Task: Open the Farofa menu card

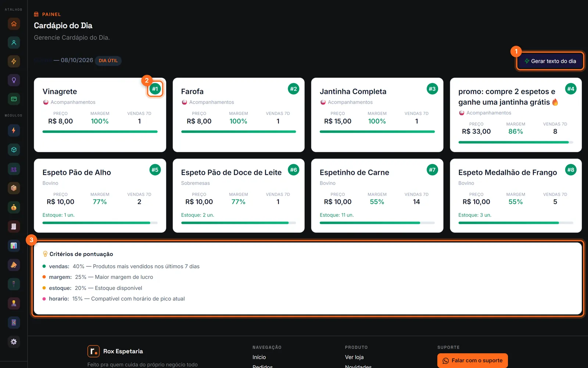Action: [x=239, y=115]
